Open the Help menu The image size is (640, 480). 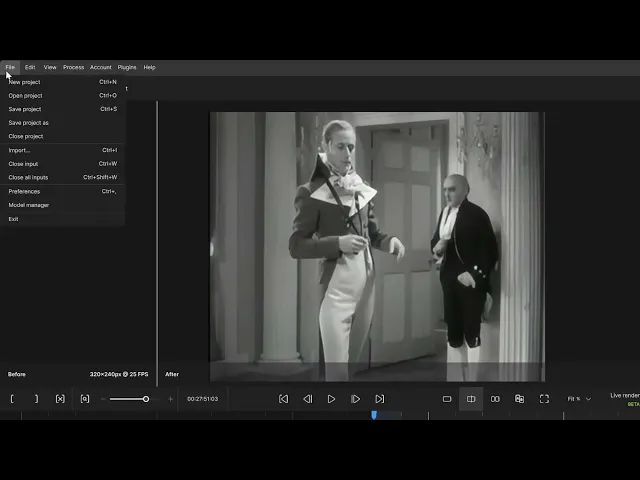149,67
